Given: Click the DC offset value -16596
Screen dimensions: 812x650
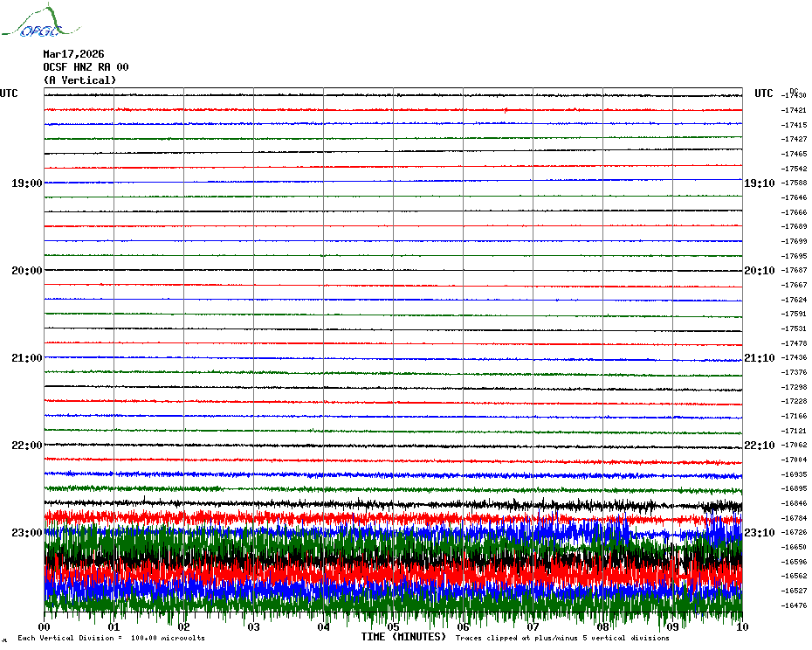Looking at the screenshot, I should pyautogui.click(x=794, y=562).
